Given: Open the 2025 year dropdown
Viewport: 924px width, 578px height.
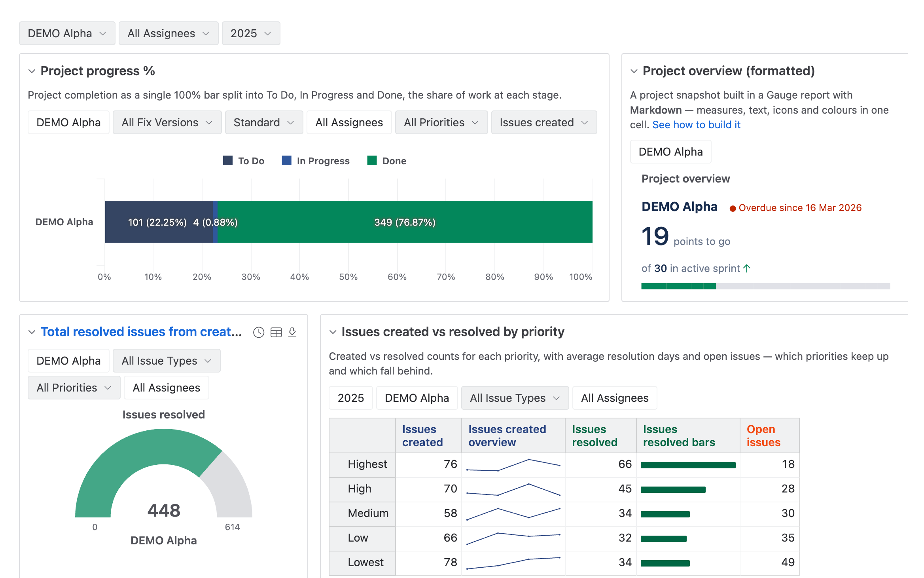Looking at the screenshot, I should [251, 33].
